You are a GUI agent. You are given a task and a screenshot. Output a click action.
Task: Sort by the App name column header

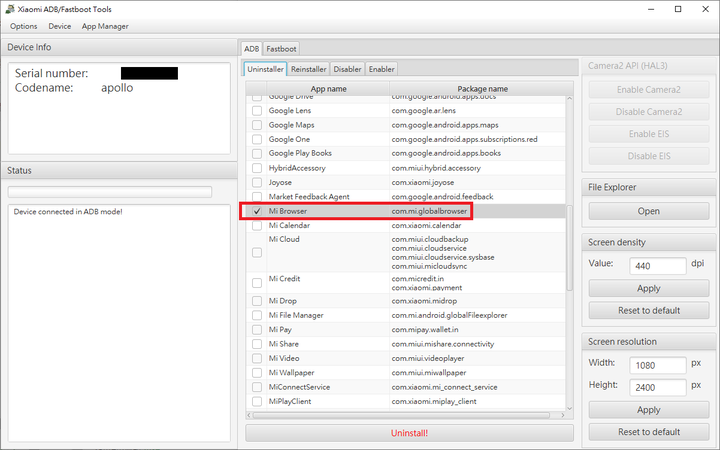click(328, 89)
